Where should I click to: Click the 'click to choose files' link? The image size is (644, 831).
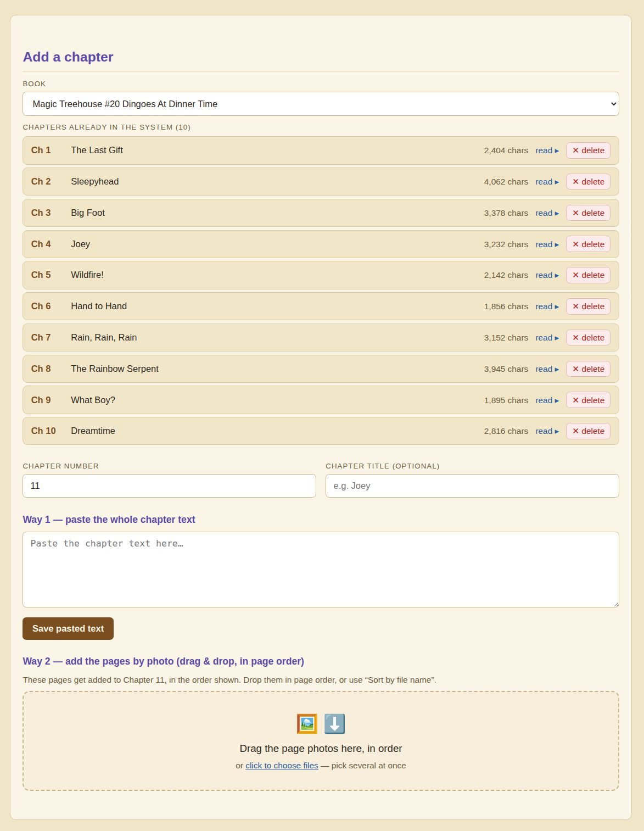click(282, 766)
